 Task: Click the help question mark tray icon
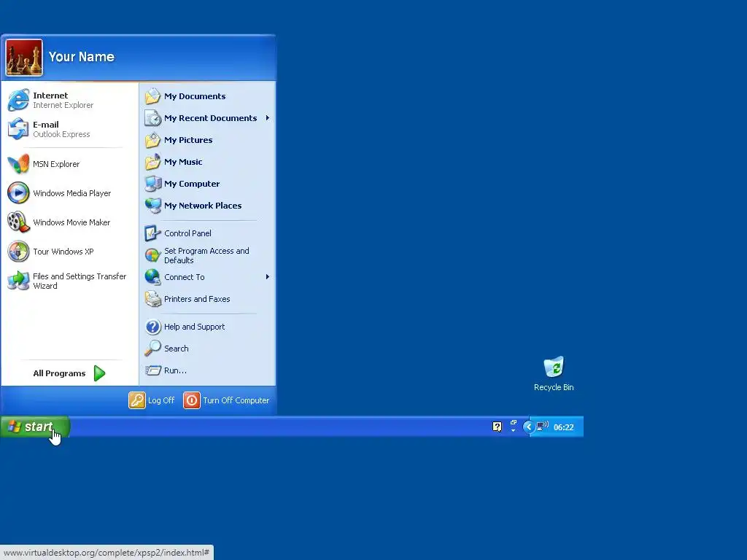pyautogui.click(x=497, y=427)
